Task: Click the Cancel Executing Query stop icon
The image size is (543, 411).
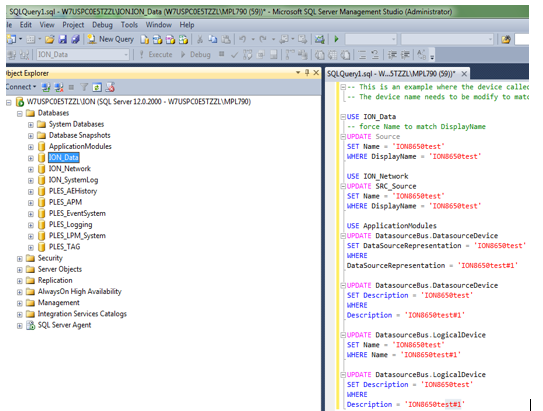Action: (x=222, y=54)
